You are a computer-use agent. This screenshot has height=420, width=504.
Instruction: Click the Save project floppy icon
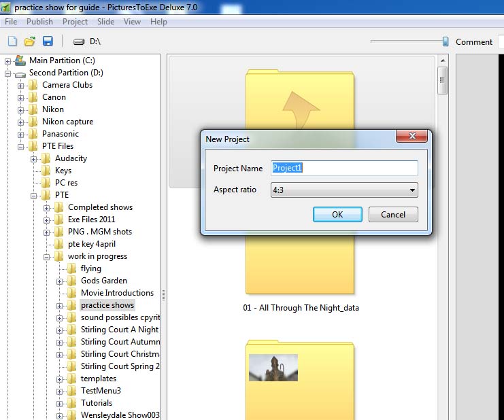point(48,41)
